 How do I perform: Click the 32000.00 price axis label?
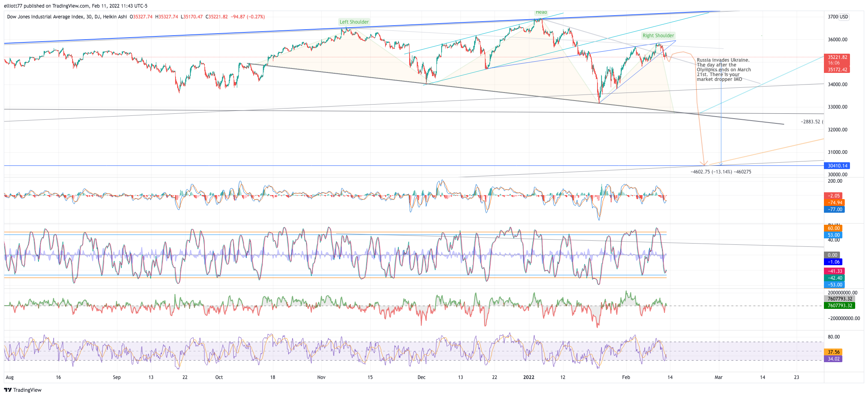coord(838,130)
